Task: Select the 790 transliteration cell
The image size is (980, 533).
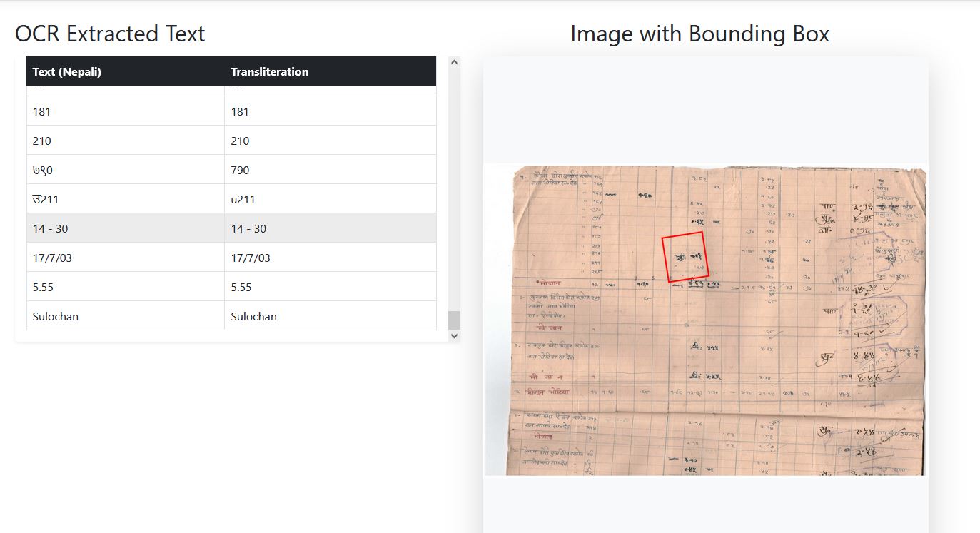Action: [330, 170]
